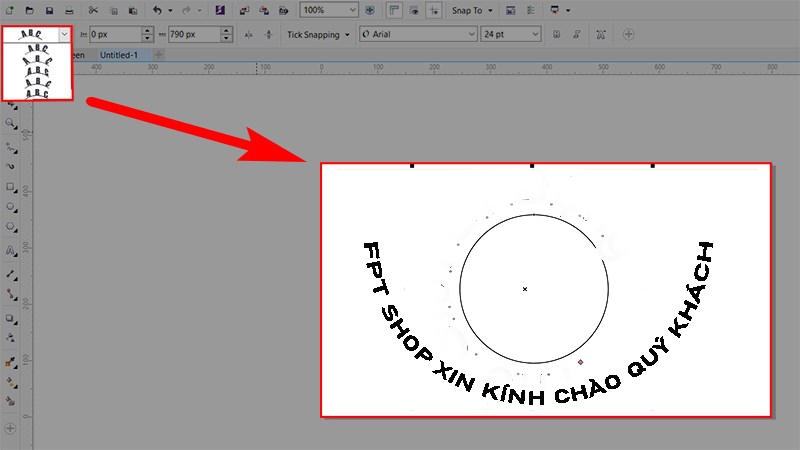Image resolution: width=800 pixels, height=450 pixels.
Task: Select the Connector tool
Action: [x=10, y=294]
